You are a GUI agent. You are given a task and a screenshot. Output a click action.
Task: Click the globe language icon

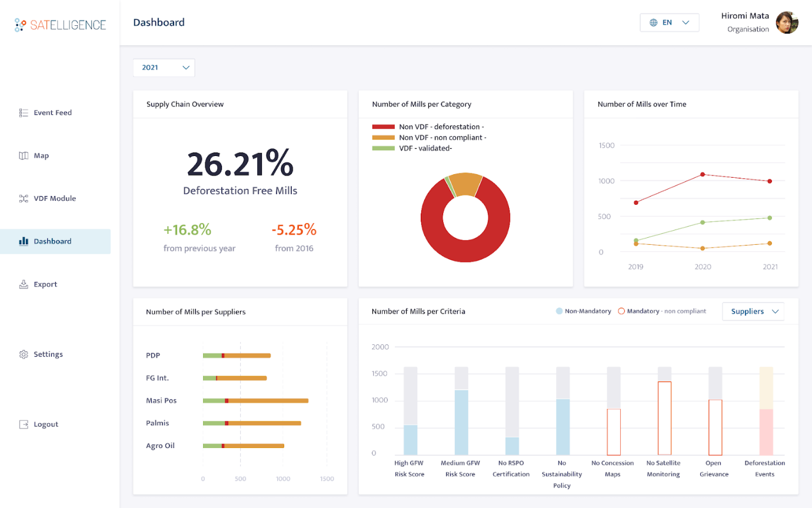(654, 22)
